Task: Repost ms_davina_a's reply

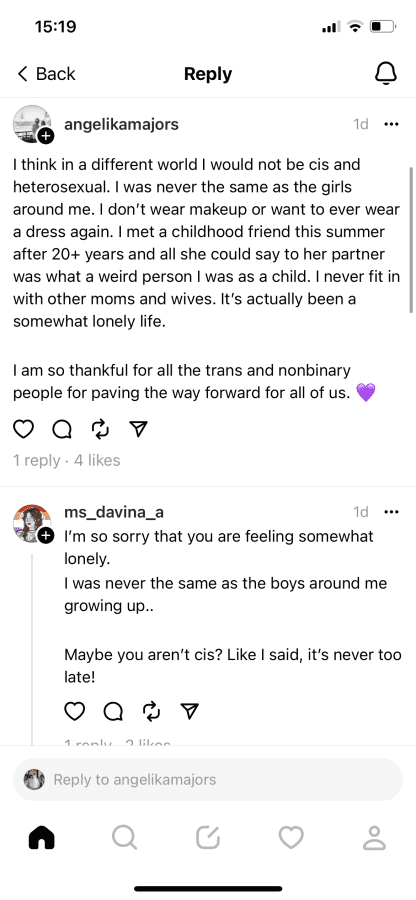Action: point(151,711)
